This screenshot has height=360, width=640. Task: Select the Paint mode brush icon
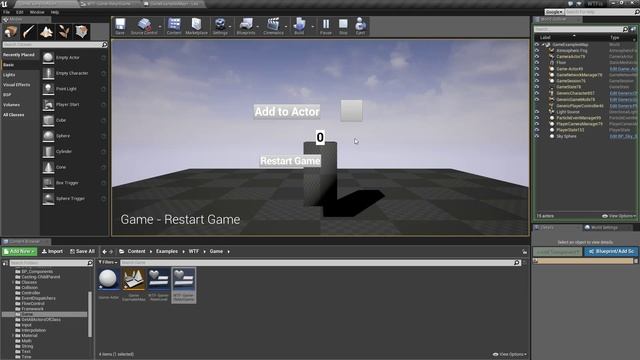tap(29, 31)
